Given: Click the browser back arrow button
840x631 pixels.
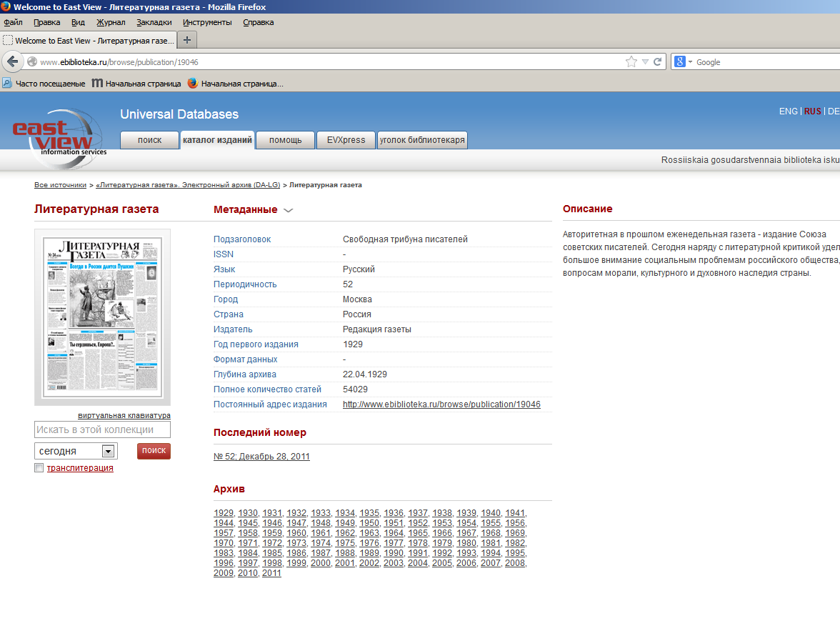Looking at the screenshot, I should 12,61.
